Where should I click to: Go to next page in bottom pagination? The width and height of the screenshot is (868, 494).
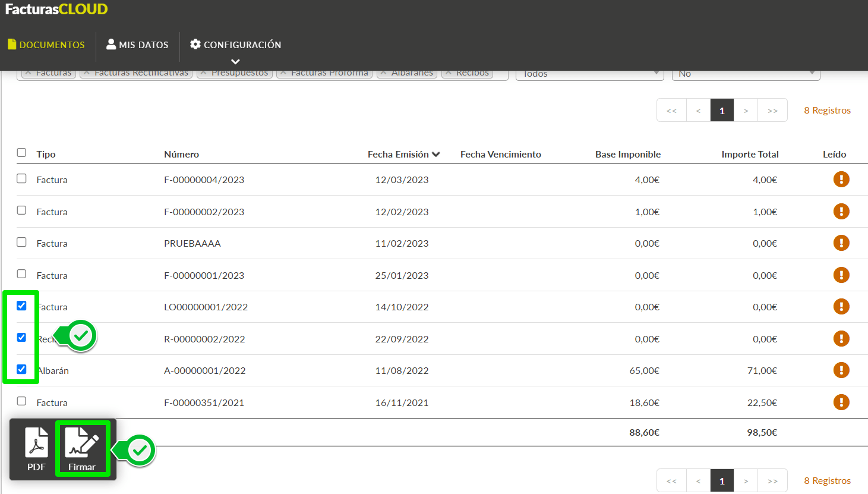click(746, 481)
